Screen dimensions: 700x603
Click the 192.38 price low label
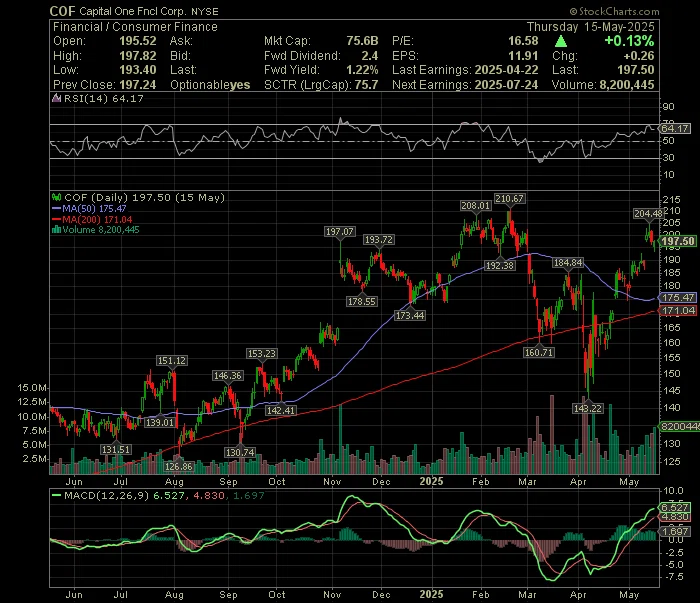500,265
